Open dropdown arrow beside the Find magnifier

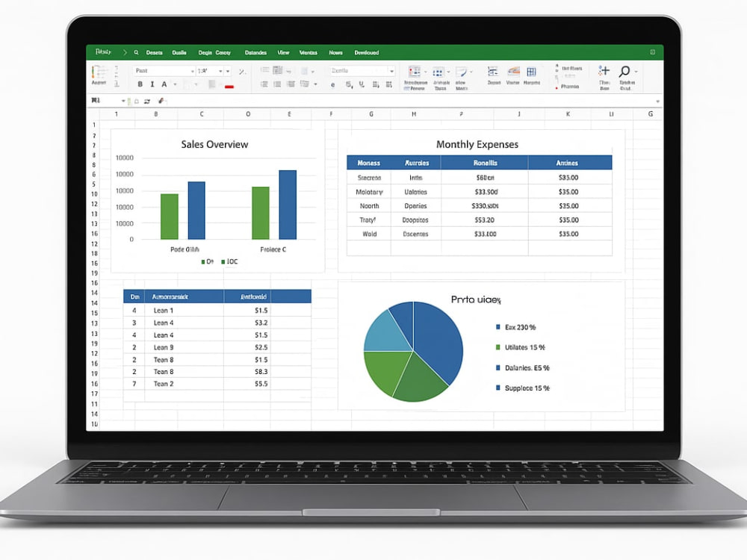[636, 72]
